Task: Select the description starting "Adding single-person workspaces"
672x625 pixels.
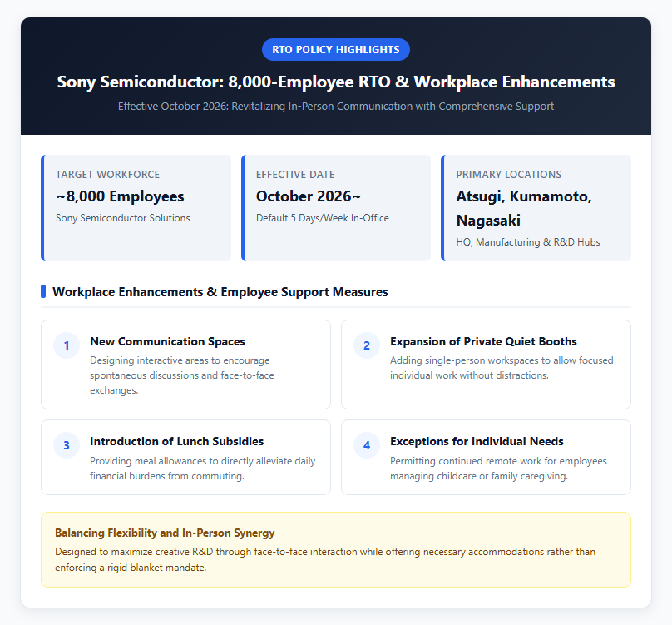Action: pos(502,368)
